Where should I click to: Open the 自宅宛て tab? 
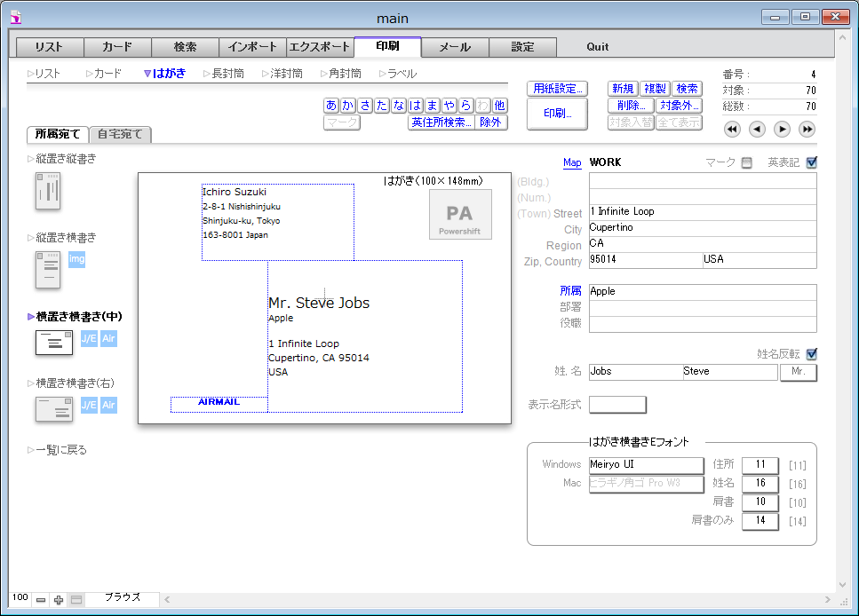click(121, 135)
